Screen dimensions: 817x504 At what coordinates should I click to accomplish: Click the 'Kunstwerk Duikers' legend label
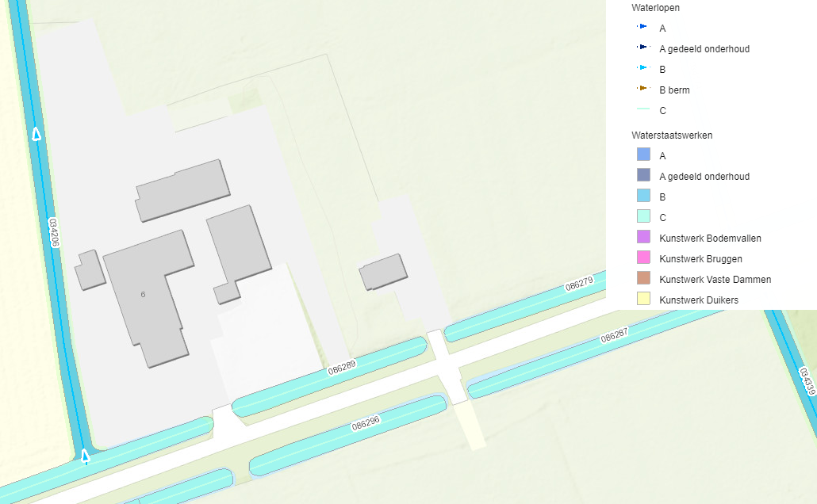pyautogui.click(x=699, y=300)
